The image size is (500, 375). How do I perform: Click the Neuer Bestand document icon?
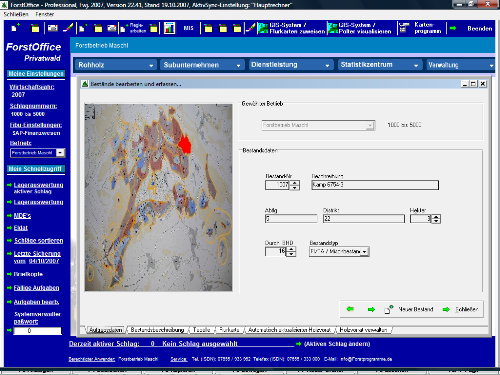388,309
